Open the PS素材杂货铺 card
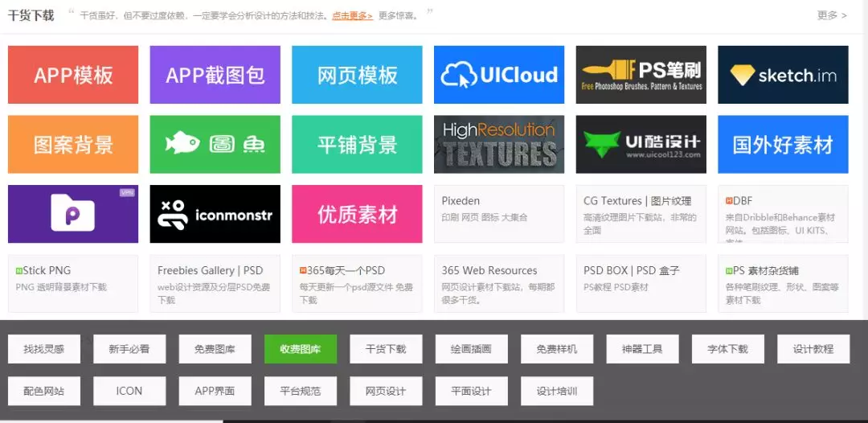868x423 pixels. pos(783,284)
